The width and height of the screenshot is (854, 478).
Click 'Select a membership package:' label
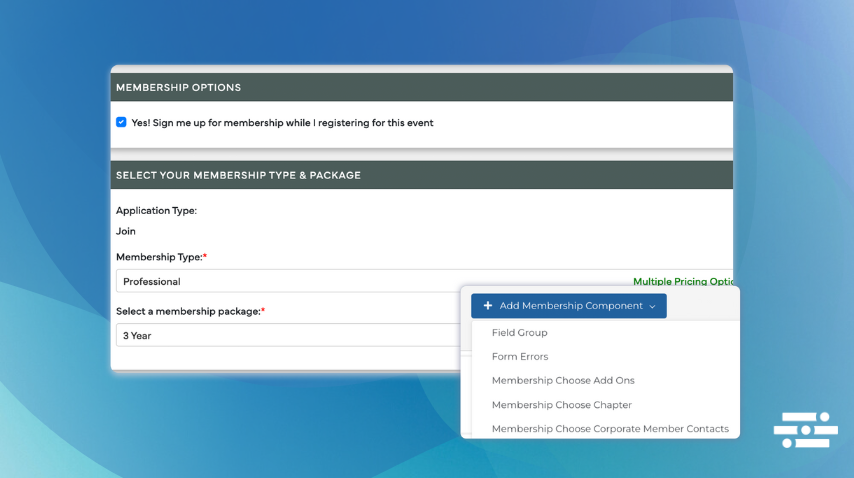point(190,311)
